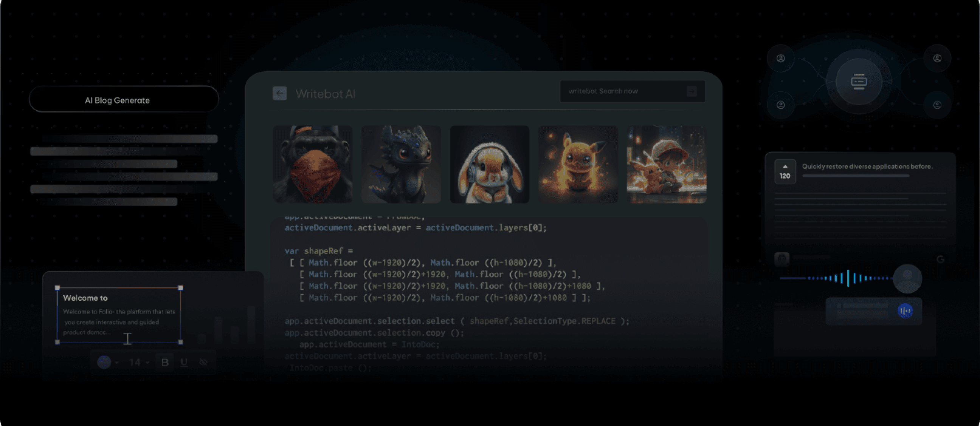
Task: Click the blue voice waveform button
Action: [905, 311]
